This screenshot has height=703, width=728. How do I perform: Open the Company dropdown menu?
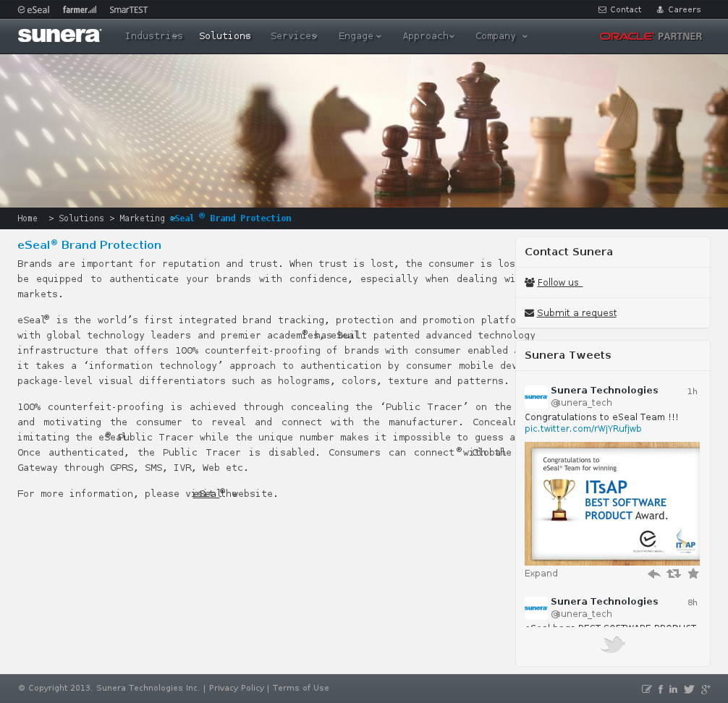coord(501,36)
